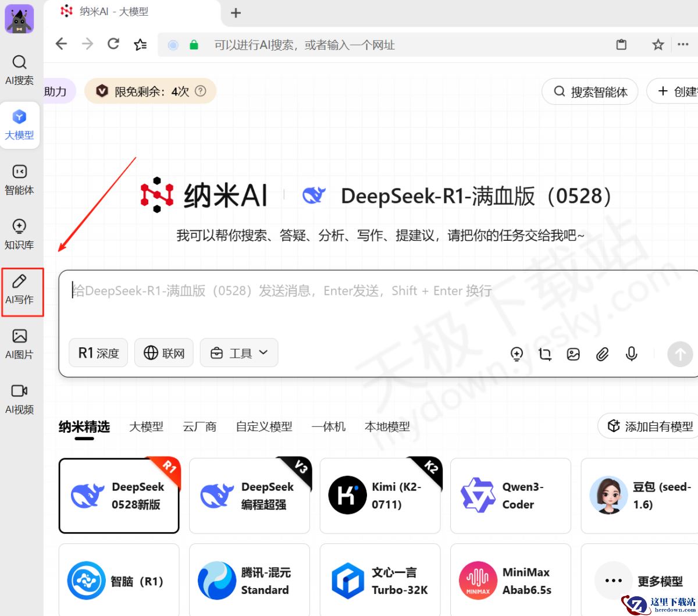This screenshot has width=698, height=616.
Task: Bookmark page with the star icon
Action: 658,45
